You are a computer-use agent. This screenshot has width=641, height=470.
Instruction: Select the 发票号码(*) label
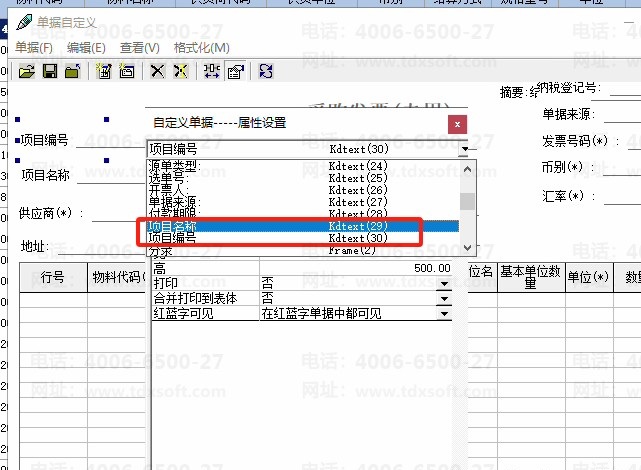pos(580,141)
